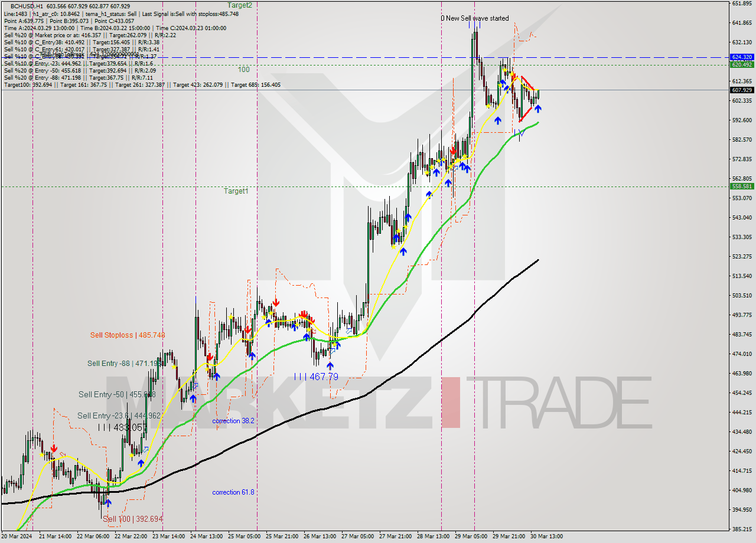The image size is (756, 543).
Task: Click the '28 Mar 13:00' time axis label
Action: click(433, 537)
